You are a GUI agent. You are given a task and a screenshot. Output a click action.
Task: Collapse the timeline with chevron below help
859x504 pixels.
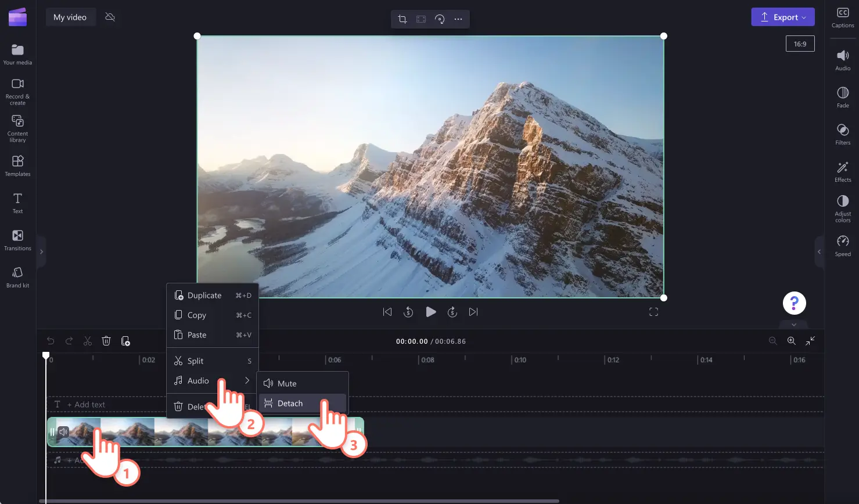pos(794,325)
